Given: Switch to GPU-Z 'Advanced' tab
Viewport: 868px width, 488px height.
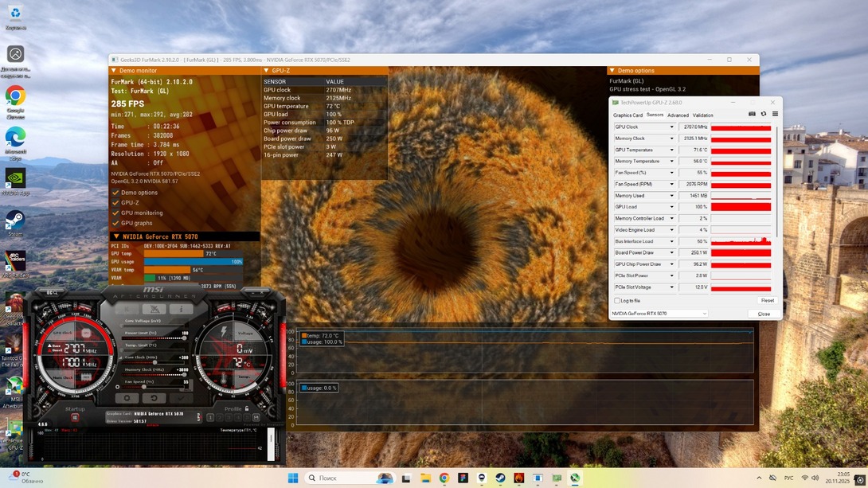Looking at the screenshot, I should pos(678,115).
